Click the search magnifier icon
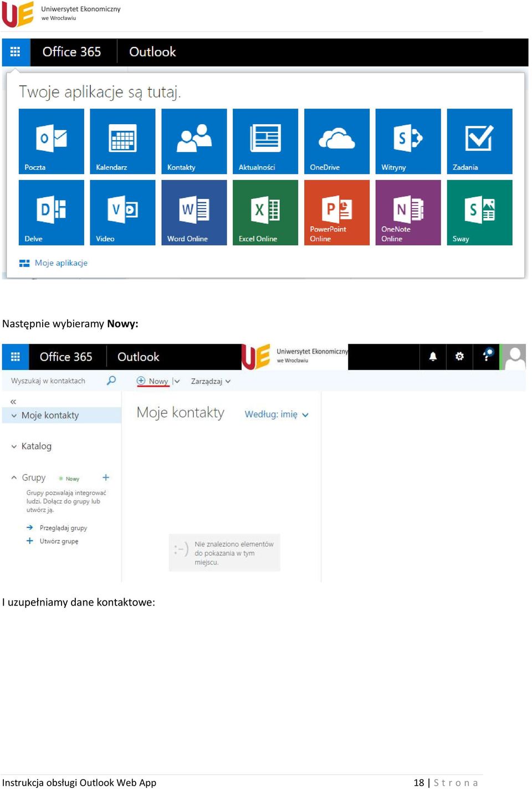The height and width of the screenshot is (789, 532). (x=111, y=381)
